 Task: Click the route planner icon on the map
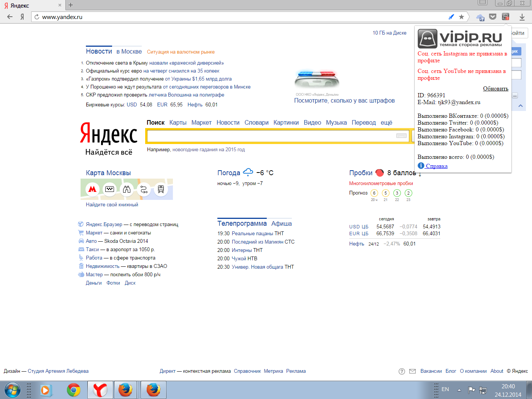pos(144,189)
